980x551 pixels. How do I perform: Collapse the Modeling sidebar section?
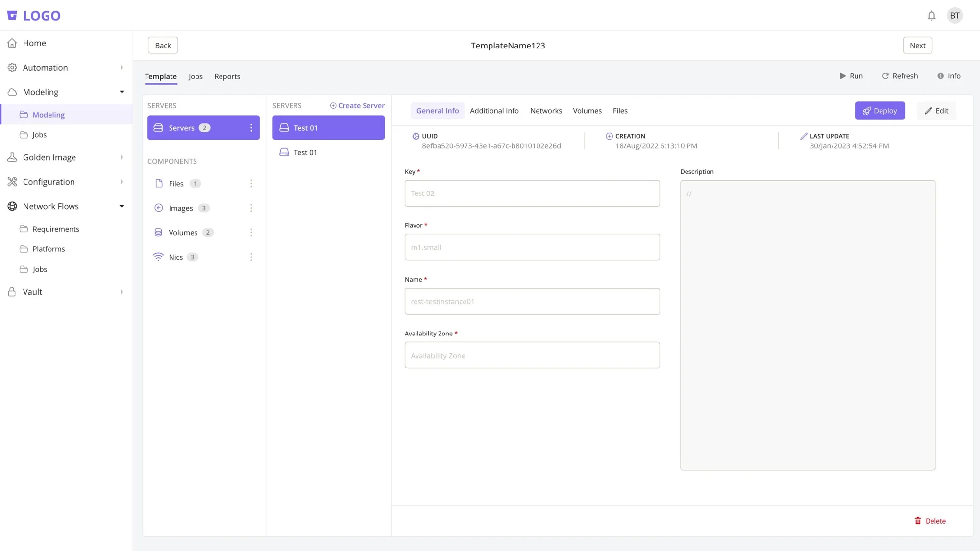(122, 92)
